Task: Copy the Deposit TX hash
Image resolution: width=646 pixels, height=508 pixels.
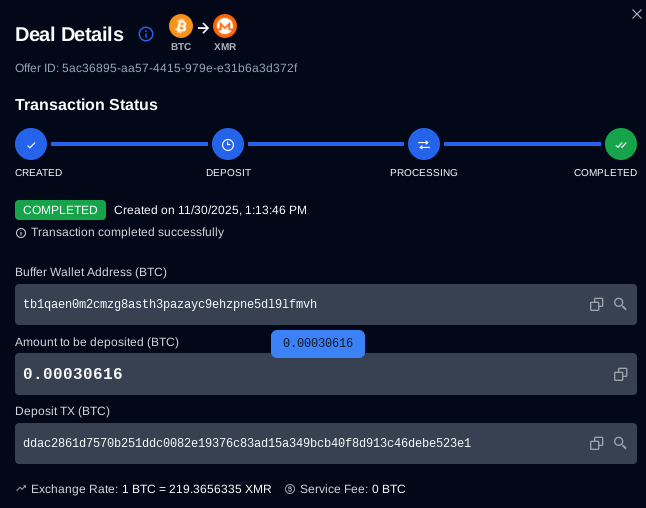Action: pyautogui.click(x=596, y=443)
